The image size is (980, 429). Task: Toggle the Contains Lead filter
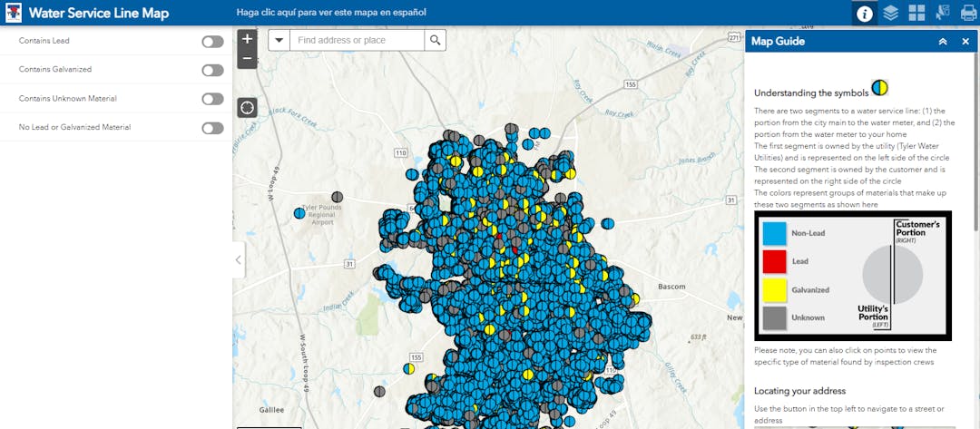(x=212, y=42)
